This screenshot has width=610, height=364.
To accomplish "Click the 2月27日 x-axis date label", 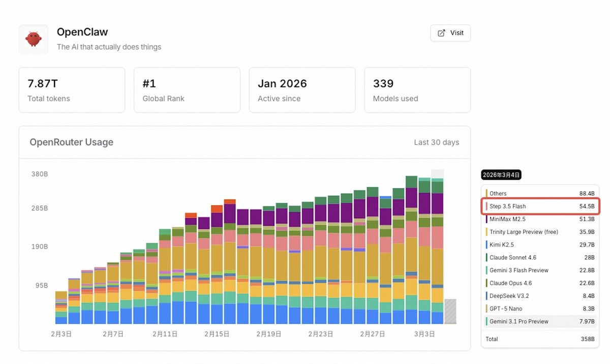I will (x=373, y=334).
